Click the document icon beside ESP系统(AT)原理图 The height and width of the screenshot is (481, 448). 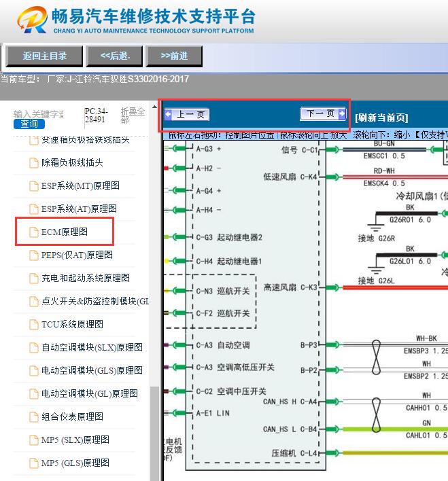(x=34, y=209)
